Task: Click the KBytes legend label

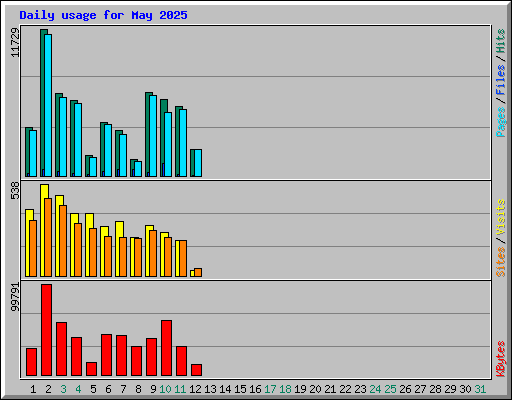Action: tap(500, 359)
